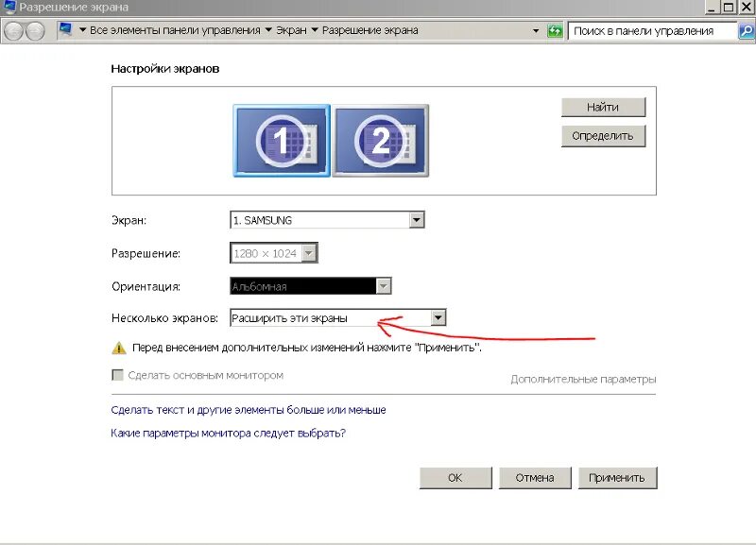
Task: Expand arrow before Разрешение экрана breadcrumb
Action: coord(315,30)
